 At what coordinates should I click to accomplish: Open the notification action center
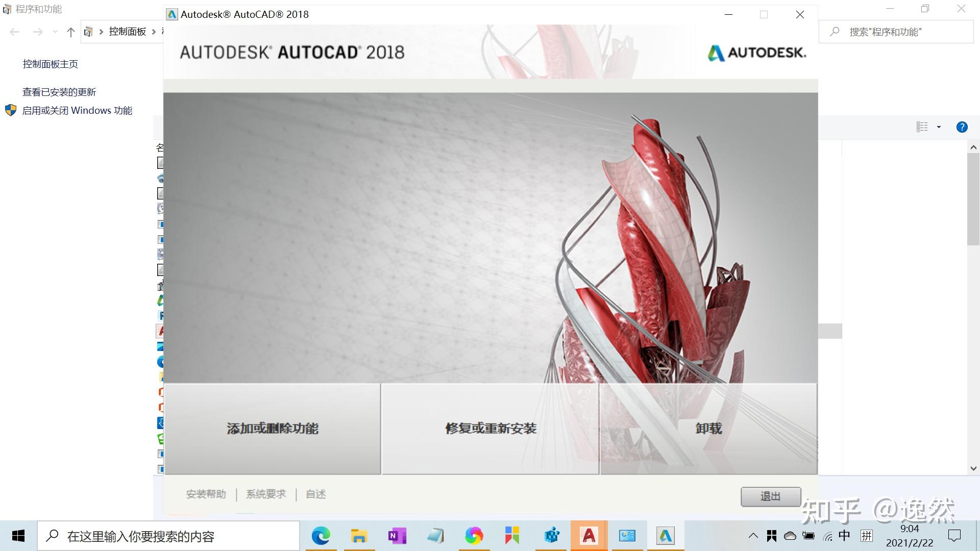coord(954,536)
